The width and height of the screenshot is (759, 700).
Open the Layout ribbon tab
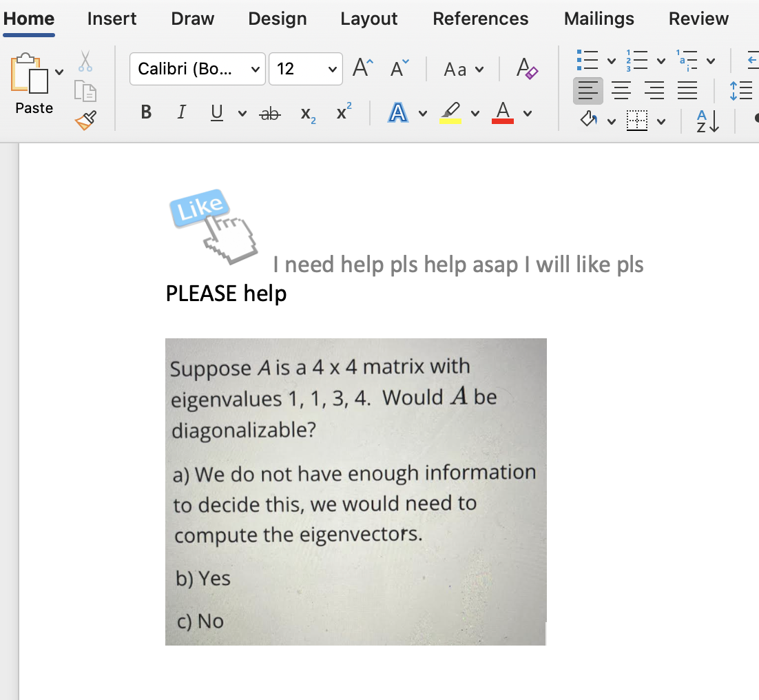369,19
